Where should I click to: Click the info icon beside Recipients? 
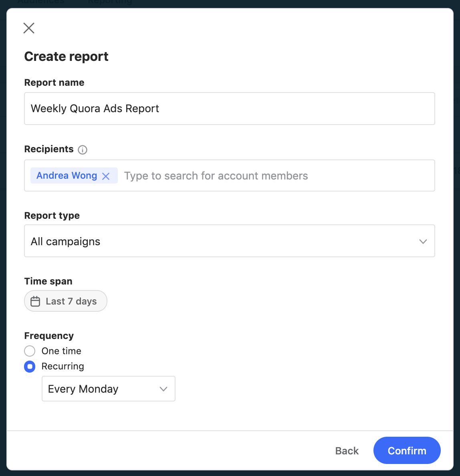click(x=83, y=150)
